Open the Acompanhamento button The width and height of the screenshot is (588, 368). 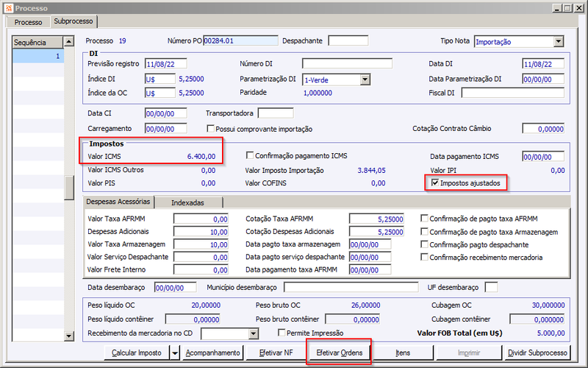coord(212,353)
